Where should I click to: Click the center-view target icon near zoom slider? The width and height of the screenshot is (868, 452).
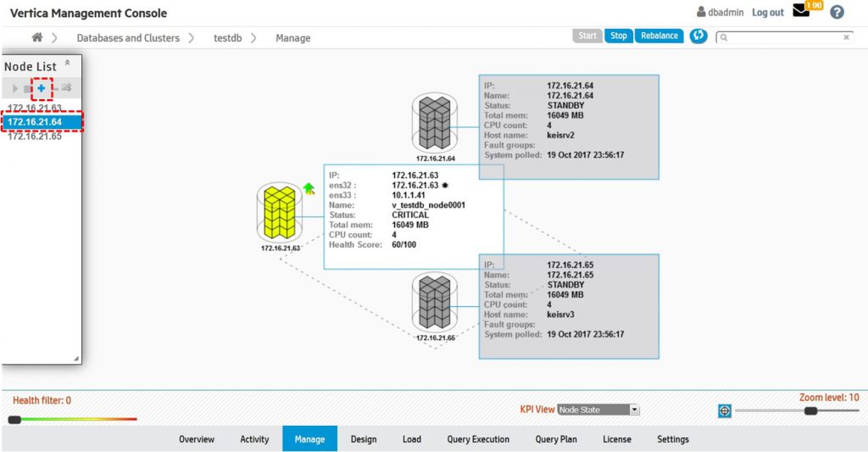click(725, 410)
